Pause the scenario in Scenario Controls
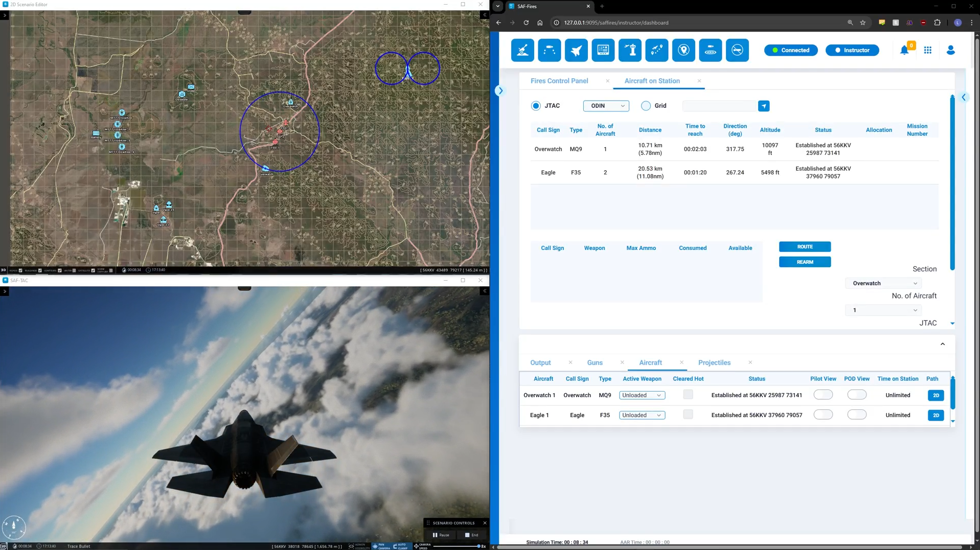The width and height of the screenshot is (980, 550). (x=441, y=535)
